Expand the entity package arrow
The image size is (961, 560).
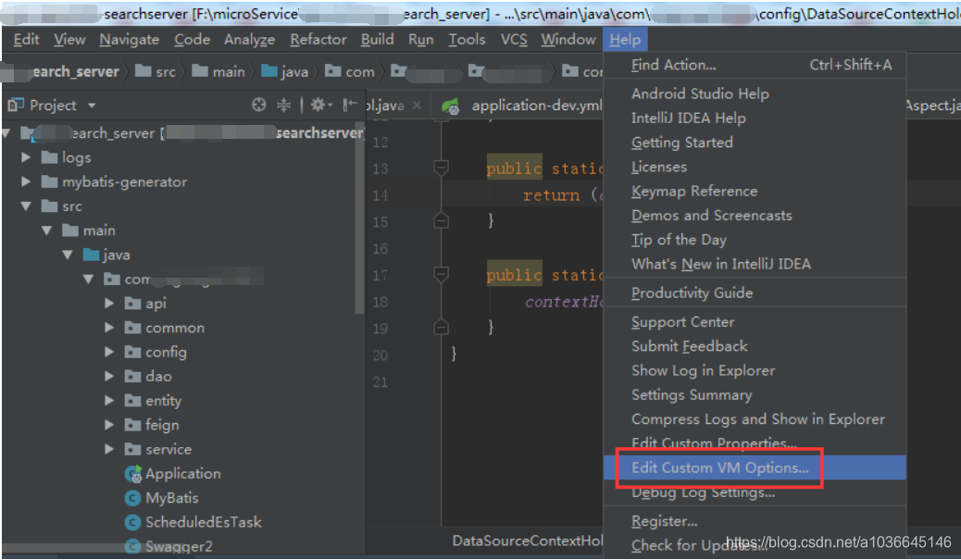(x=109, y=401)
